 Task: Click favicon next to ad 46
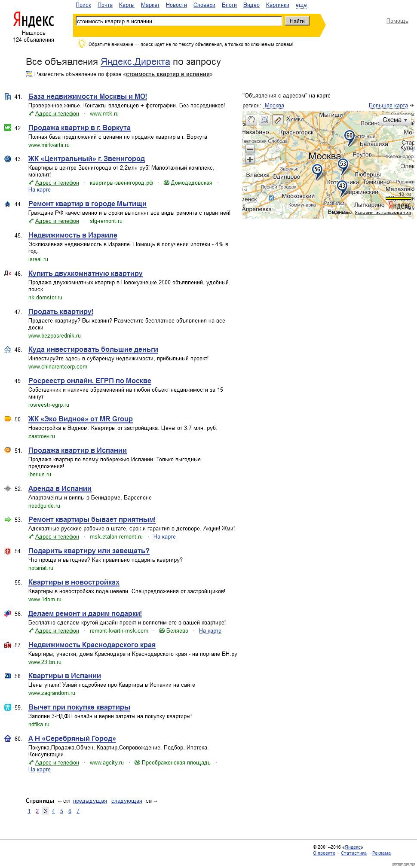click(x=7, y=273)
